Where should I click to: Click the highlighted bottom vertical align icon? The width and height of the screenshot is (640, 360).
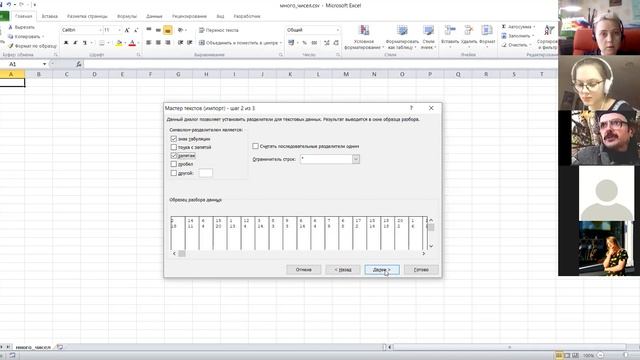click(168, 30)
